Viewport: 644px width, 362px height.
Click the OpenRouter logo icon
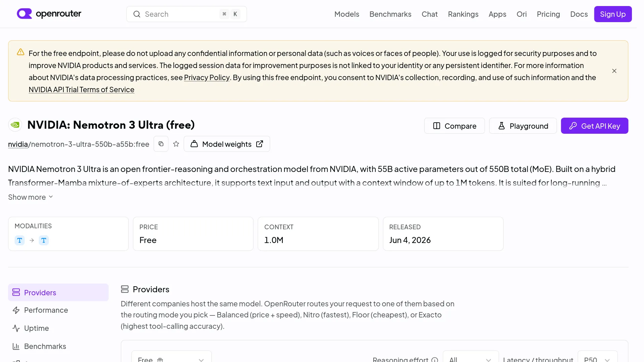coord(24,14)
